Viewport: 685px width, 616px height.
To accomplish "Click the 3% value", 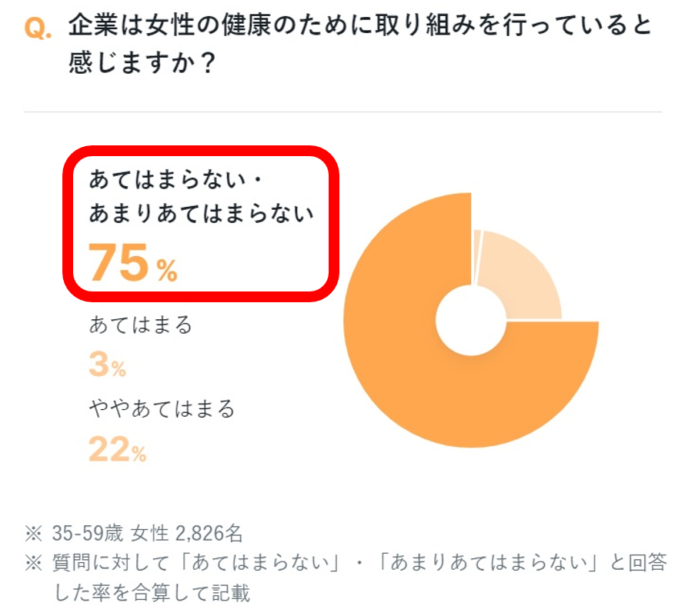I will (x=107, y=365).
